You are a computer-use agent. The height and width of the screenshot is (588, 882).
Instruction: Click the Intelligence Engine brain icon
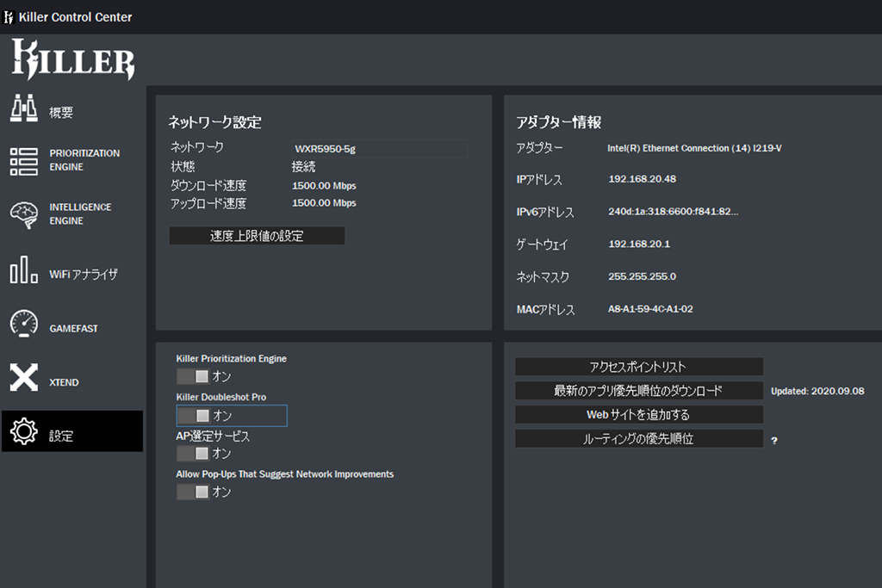tap(23, 214)
